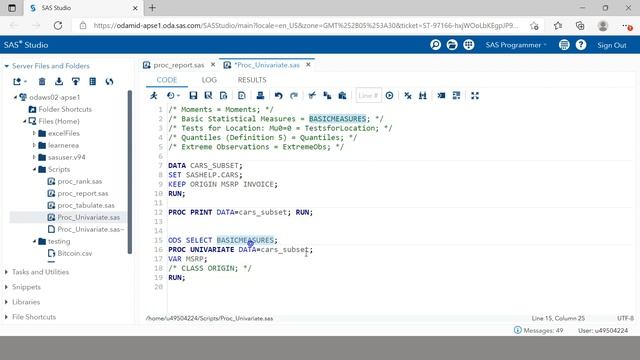Open the New dropdown in the Server Files panel

coord(20,82)
